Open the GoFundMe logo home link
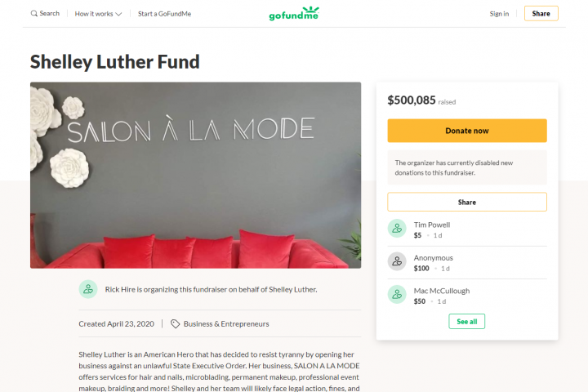This screenshot has width=588, height=392. pyautogui.click(x=294, y=14)
